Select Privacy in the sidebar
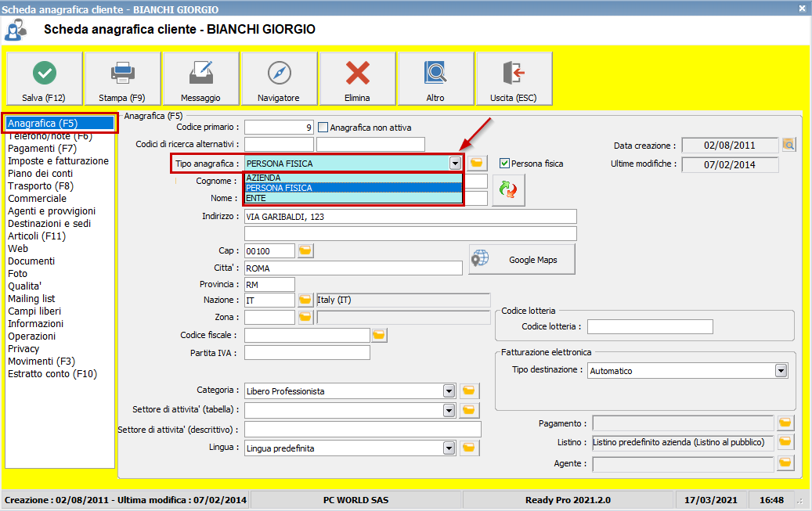 click(x=23, y=349)
